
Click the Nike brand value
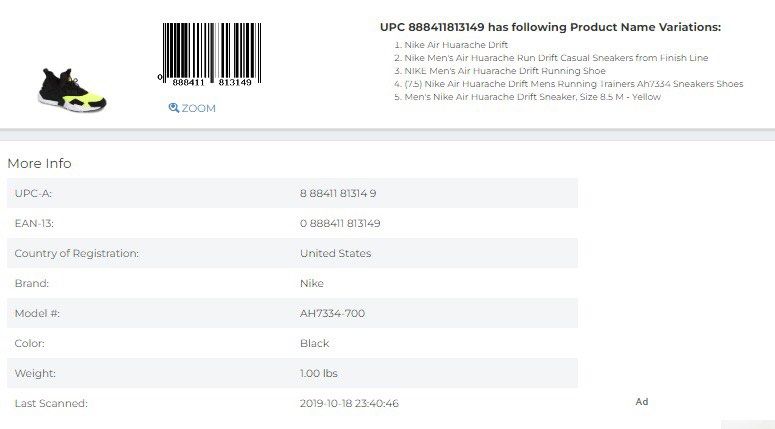tap(312, 284)
